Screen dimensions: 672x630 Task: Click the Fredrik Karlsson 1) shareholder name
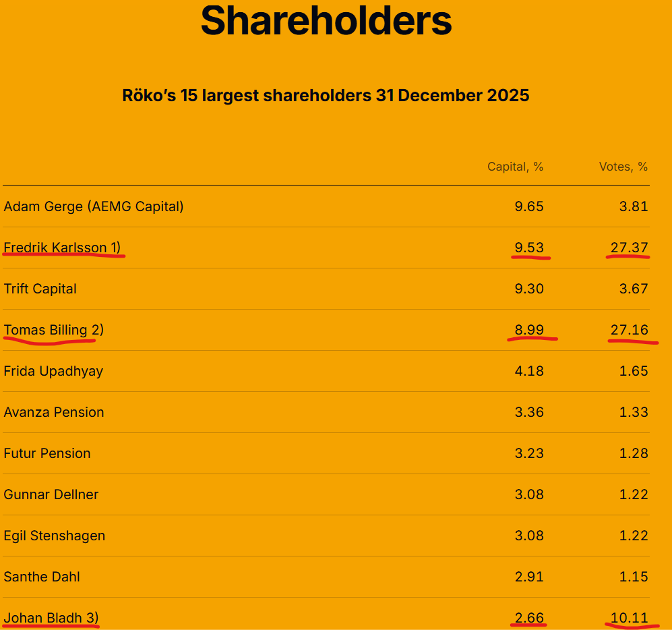coord(62,248)
